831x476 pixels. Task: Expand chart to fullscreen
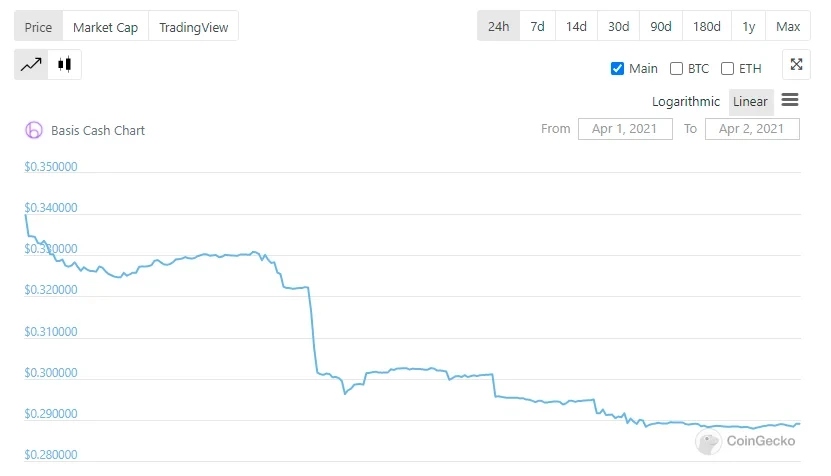tap(796, 65)
